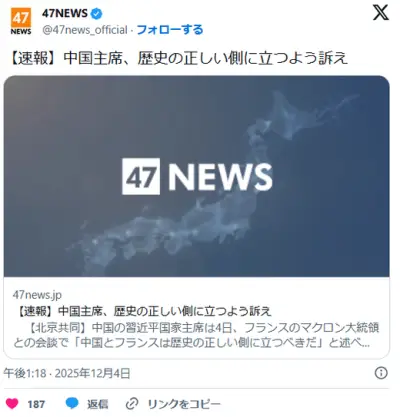Click the reply speech bubble icon
This screenshot has height=417, width=400.
click(72, 403)
